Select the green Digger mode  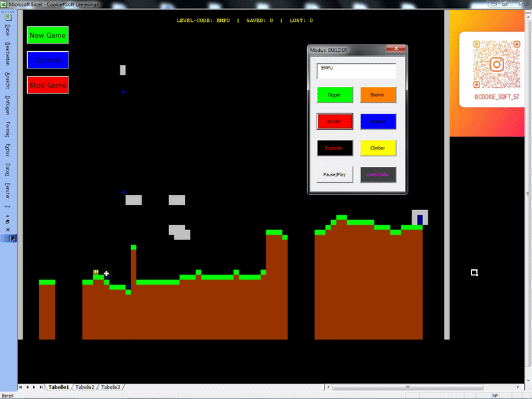335,94
